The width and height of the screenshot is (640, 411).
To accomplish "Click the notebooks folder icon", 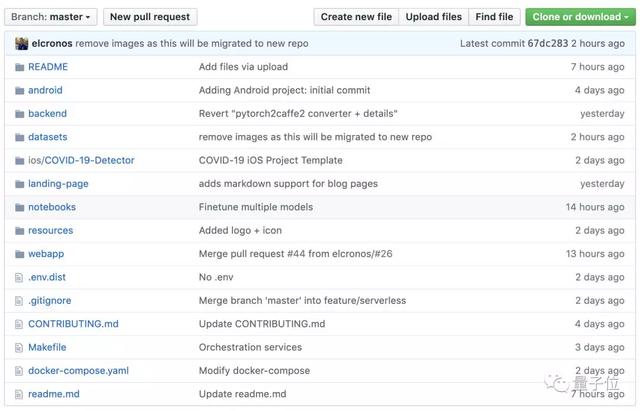I will pos(19,207).
